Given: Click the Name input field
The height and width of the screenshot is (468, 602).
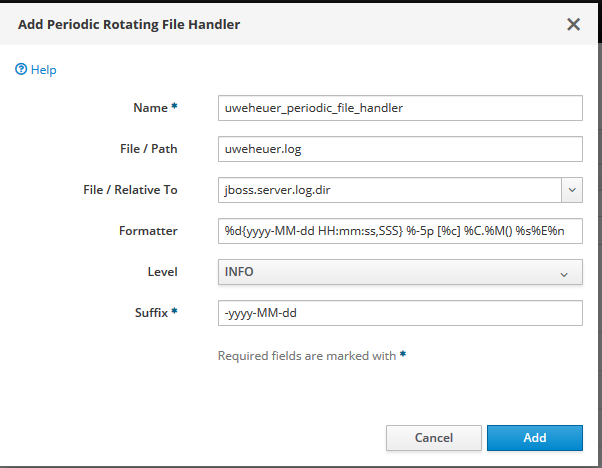Looking at the screenshot, I should 400,108.
